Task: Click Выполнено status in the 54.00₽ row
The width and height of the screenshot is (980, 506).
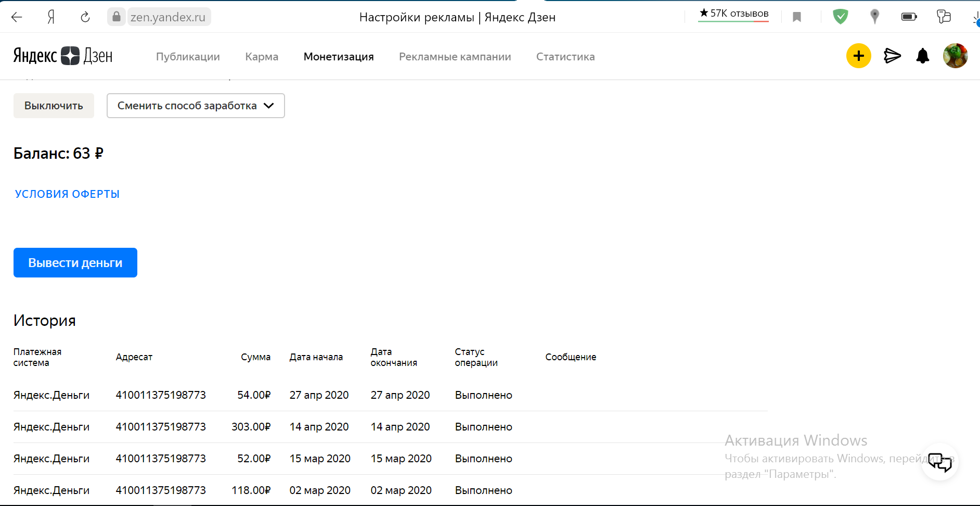Action: [x=484, y=395]
